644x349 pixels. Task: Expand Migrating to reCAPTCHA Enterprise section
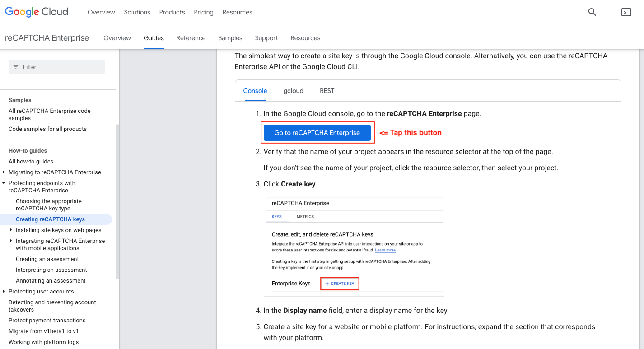[4, 172]
